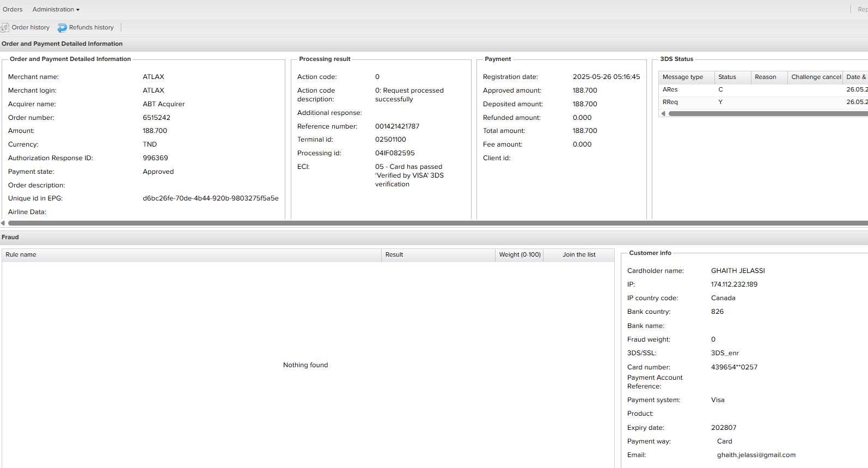Expand the Administration dropdown menu
The width and height of the screenshot is (868, 468).
(56, 9)
